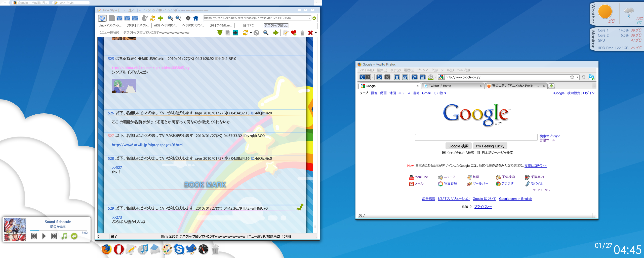This screenshot has width=644, height=258.
Task: Click the red X icon in thread toolbar
Action: tap(310, 33)
